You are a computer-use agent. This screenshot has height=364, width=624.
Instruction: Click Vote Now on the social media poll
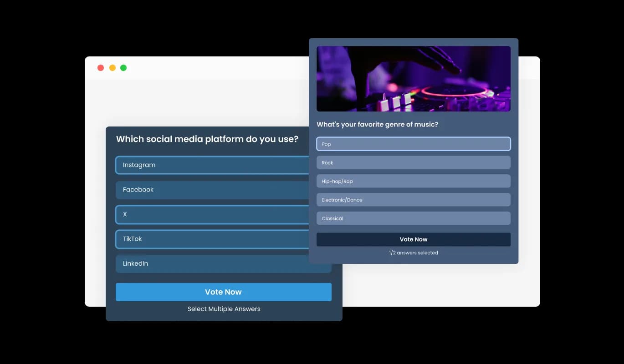point(223,292)
